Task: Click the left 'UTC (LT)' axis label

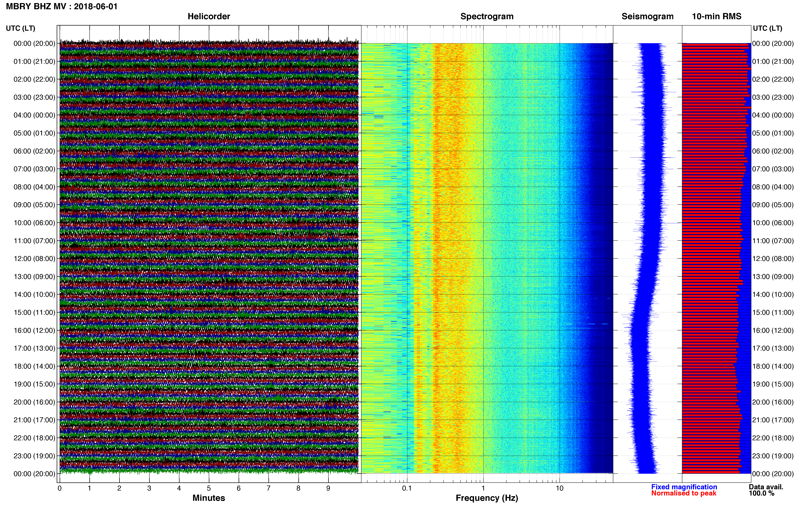Action: [21, 28]
